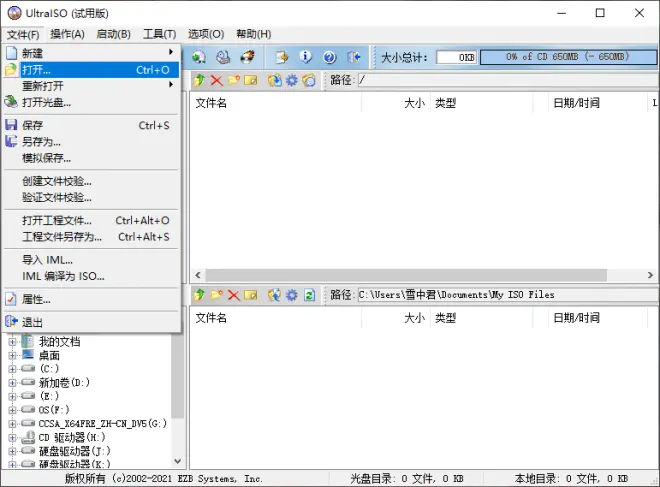
Task: Choose 打开工程文件... menu entry
Action: click(x=91, y=221)
